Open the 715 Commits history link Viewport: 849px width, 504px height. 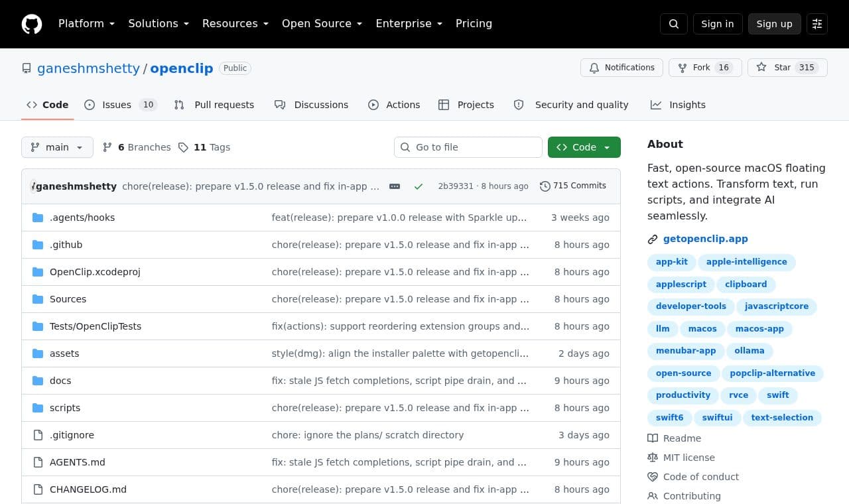point(573,186)
